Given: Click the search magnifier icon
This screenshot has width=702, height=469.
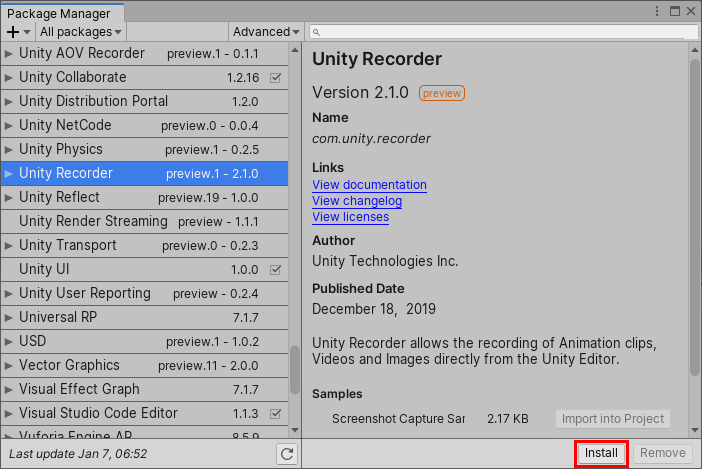Looking at the screenshot, I should pyautogui.click(x=316, y=32).
